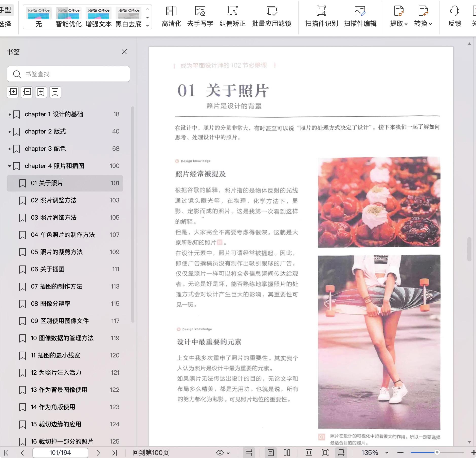Click the 纠偏矫正 deskew tool
Screen dimensions: 476x458
click(232, 11)
